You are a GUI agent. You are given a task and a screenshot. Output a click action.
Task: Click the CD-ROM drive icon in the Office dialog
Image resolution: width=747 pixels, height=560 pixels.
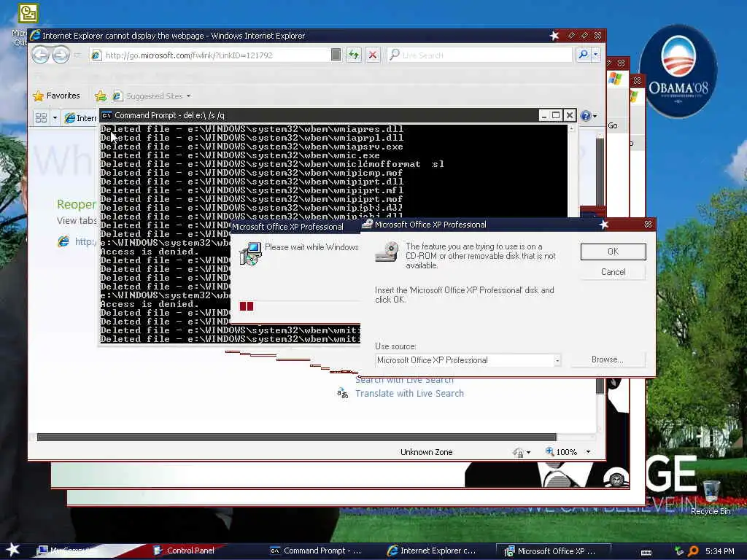[x=387, y=252]
